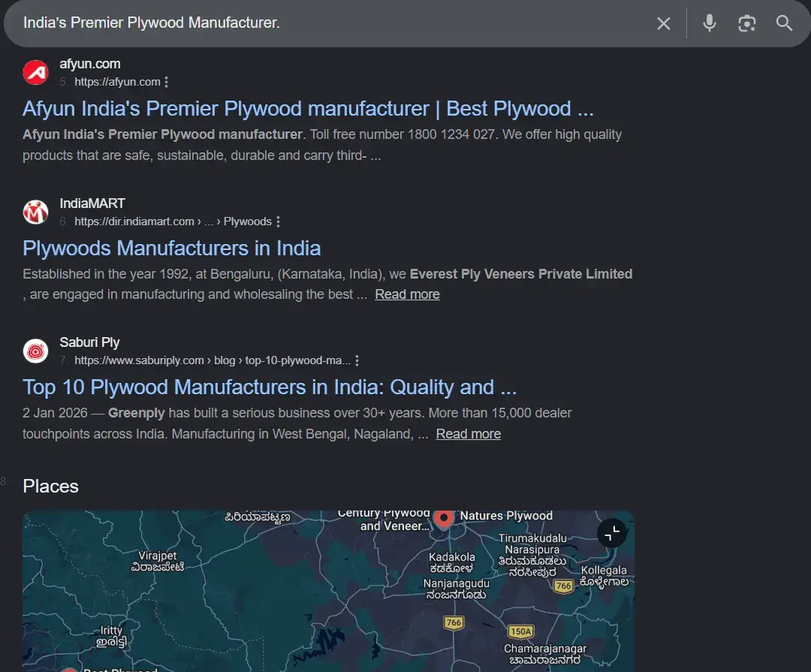Start voice search with the microphone

pyautogui.click(x=710, y=23)
